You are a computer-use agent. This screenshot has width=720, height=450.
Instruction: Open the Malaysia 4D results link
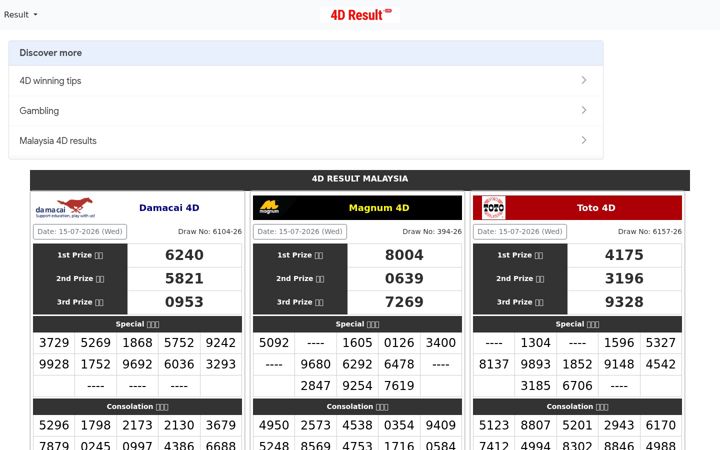tap(58, 141)
